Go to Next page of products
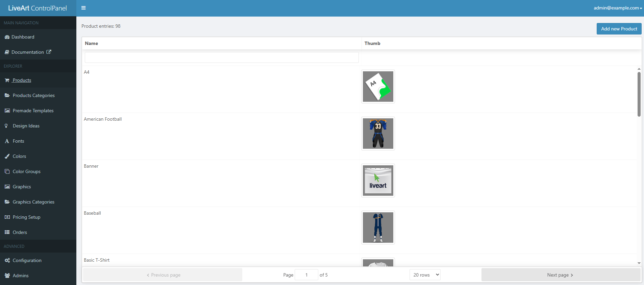Image resolution: width=644 pixels, height=285 pixels. (x=561, y=275)
